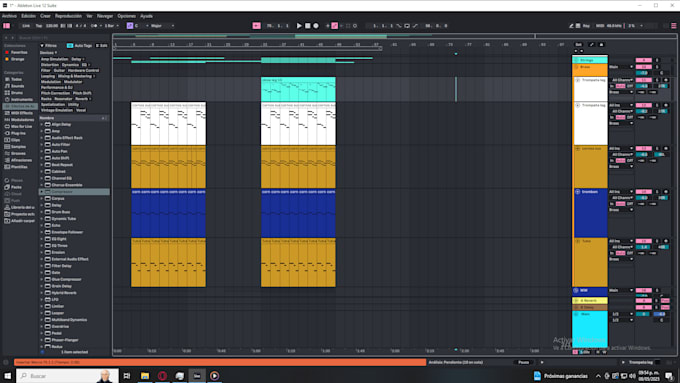Expand the Hybrid Reverb folder
The image size is (680, 383).
(x=42, y=293)
